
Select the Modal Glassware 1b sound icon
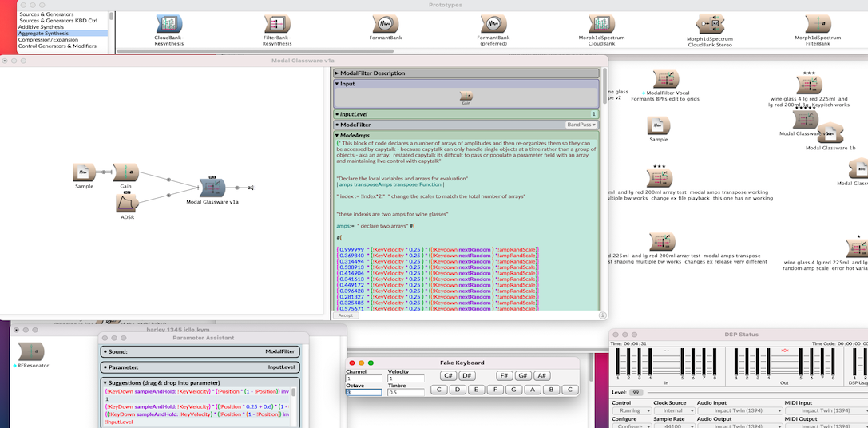[830, 133]
